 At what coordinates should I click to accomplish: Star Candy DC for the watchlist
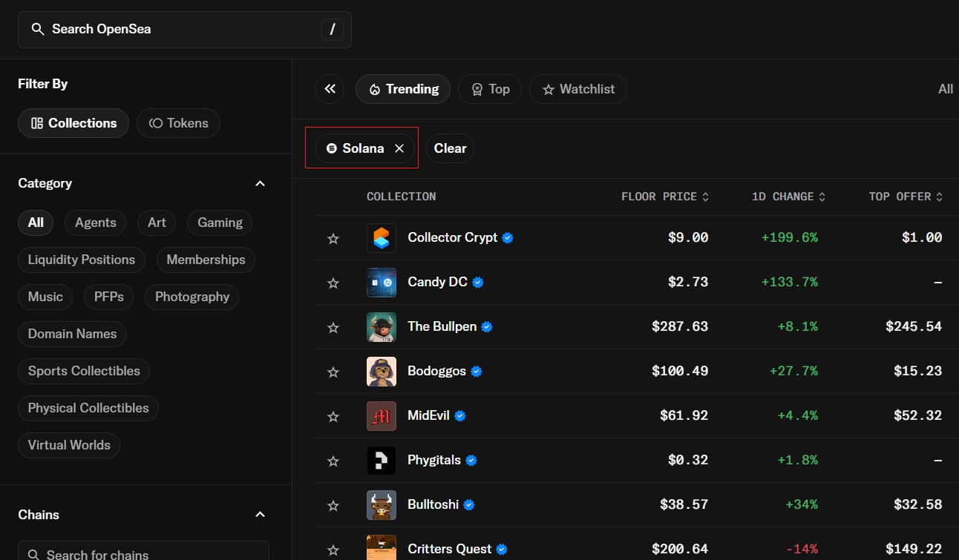(333, 283)
